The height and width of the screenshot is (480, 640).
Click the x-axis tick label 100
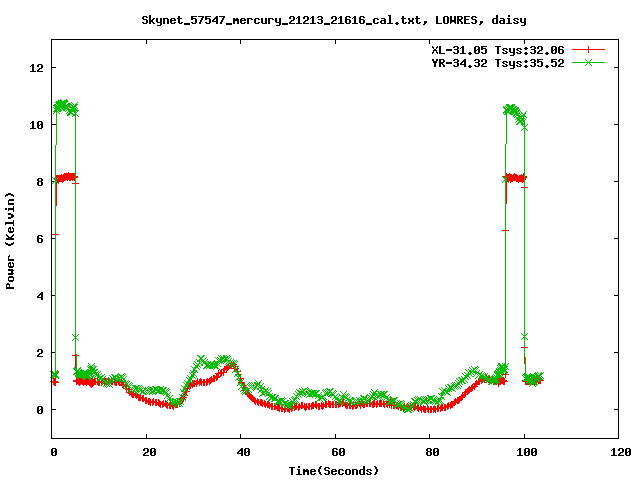point(527,452)
